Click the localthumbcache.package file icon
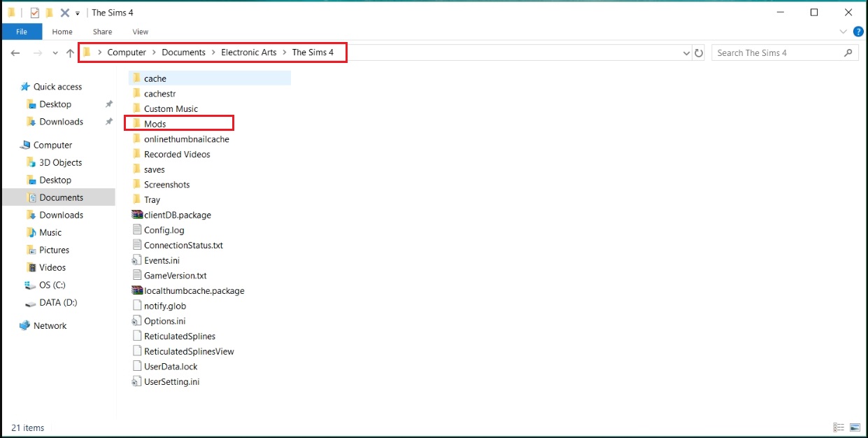The width and height of the screenshot is (868, 438). click(137, 290)
